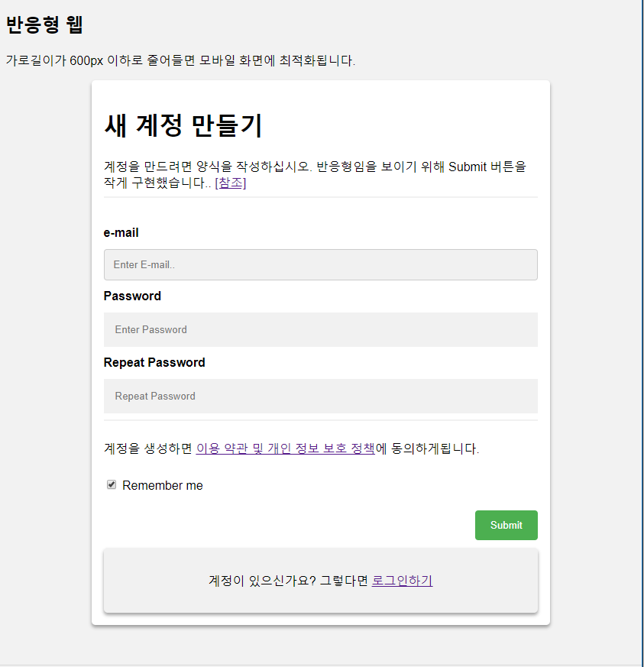Image resolution: width=644 pixels, height=667 pixels.
Task: Click the 반응형 웹 page heading
Action: pyautogui.click(x=44, y=25)
